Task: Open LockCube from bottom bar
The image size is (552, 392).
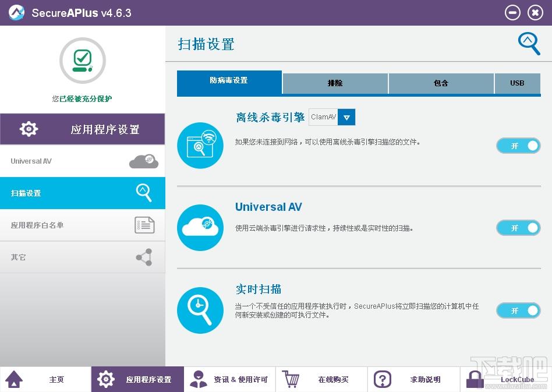Action: [506, 379]
